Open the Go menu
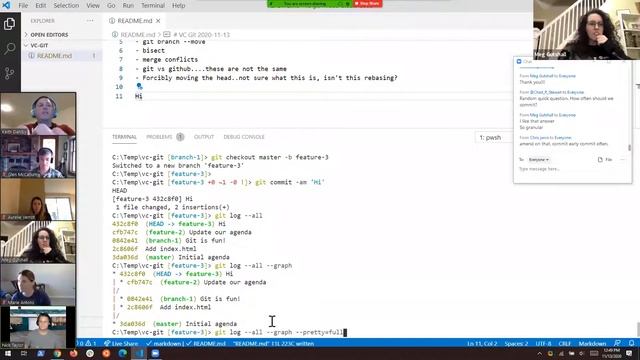The width and height of the screenshot is (640, 360). point(111,5)
